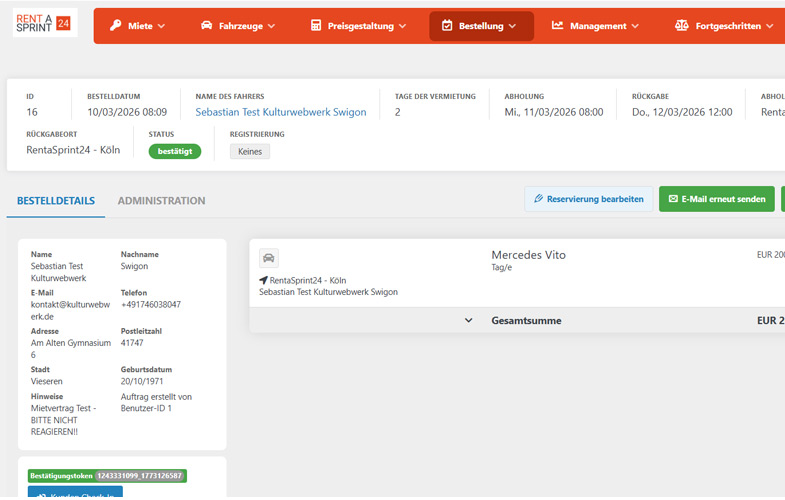The height and width of the screenshot is (500, 785).
Task: Expand the Gesamtsumme row chevron
Action: coord(468,321)
